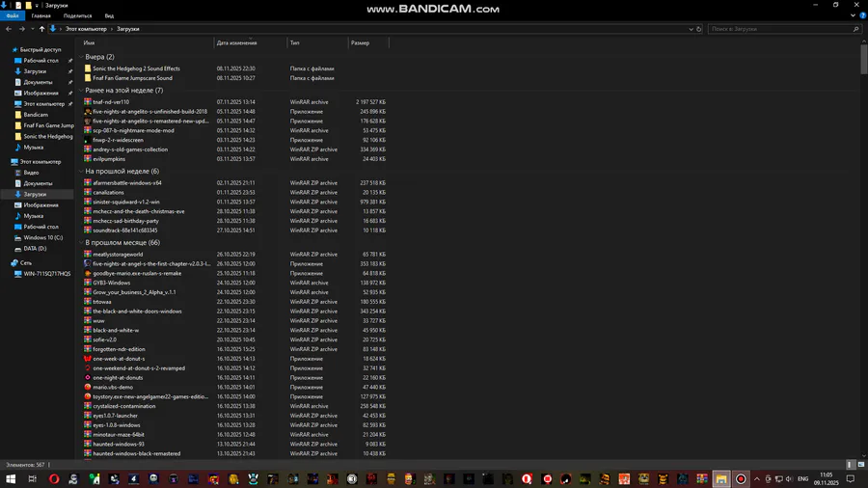This screenshot has width=868, height=488.
Task: Open pinned Изображения under Быстрый доступ
Action: pos(41,93)
